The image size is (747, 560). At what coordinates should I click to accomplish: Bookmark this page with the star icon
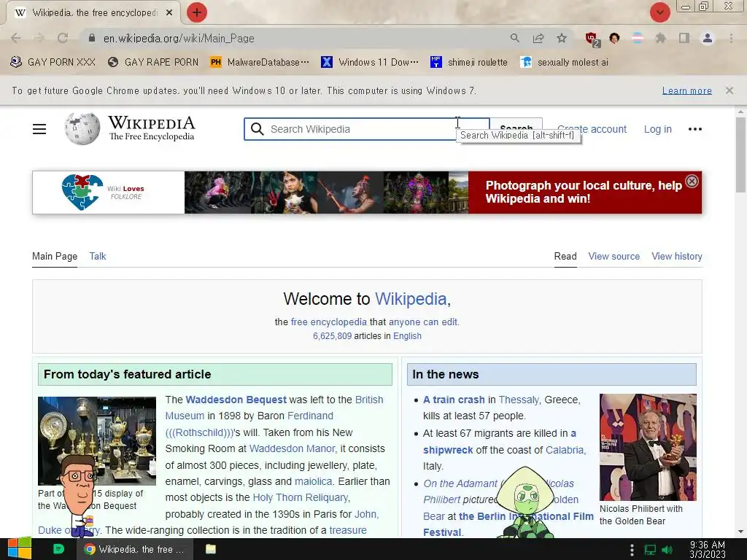click(x=562, y=38)
